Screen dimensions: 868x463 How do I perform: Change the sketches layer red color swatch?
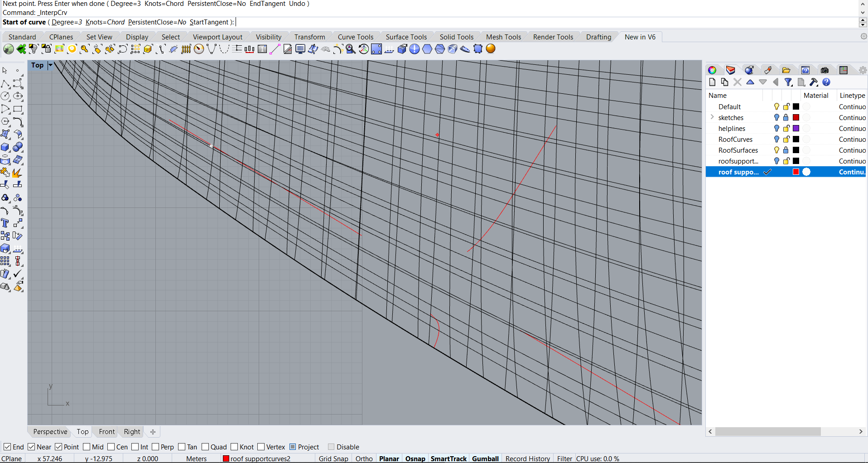coord(796,117)
